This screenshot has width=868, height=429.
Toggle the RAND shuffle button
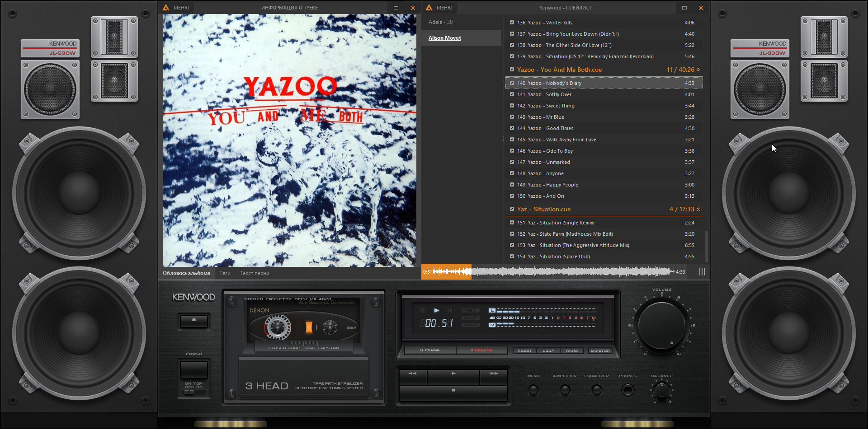[x=572, y=351]
